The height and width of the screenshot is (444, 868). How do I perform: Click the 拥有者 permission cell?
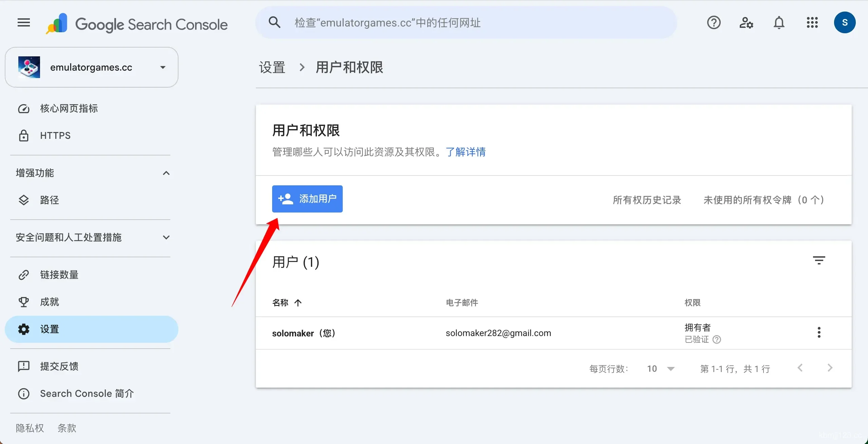tap(698, 328)
